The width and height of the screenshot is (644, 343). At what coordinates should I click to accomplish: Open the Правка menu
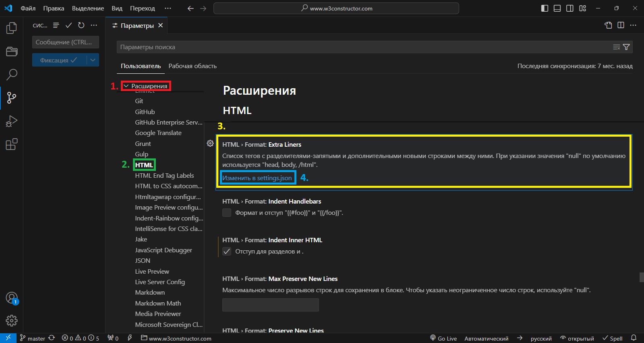click(54, 8)
